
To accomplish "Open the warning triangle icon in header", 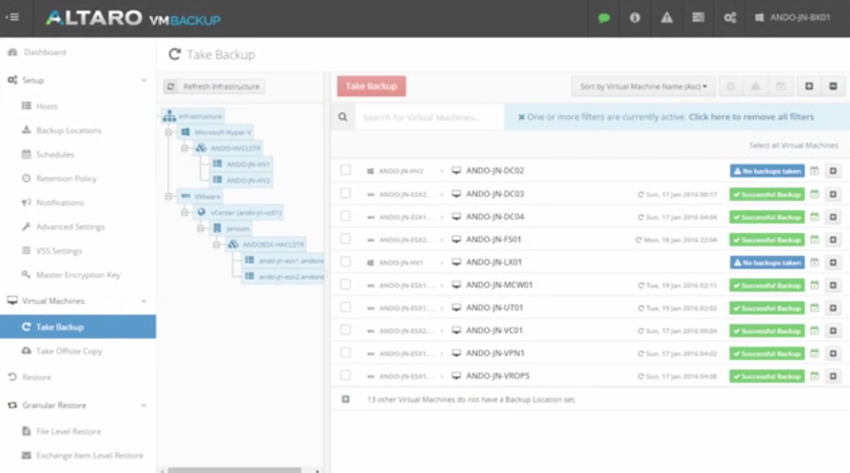I will click(x=667, y=18).
